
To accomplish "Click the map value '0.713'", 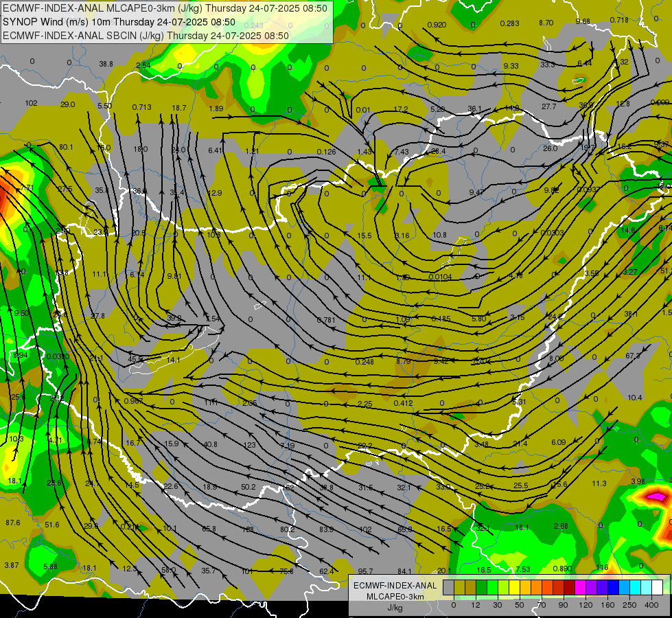I will [x=141, y=107].
